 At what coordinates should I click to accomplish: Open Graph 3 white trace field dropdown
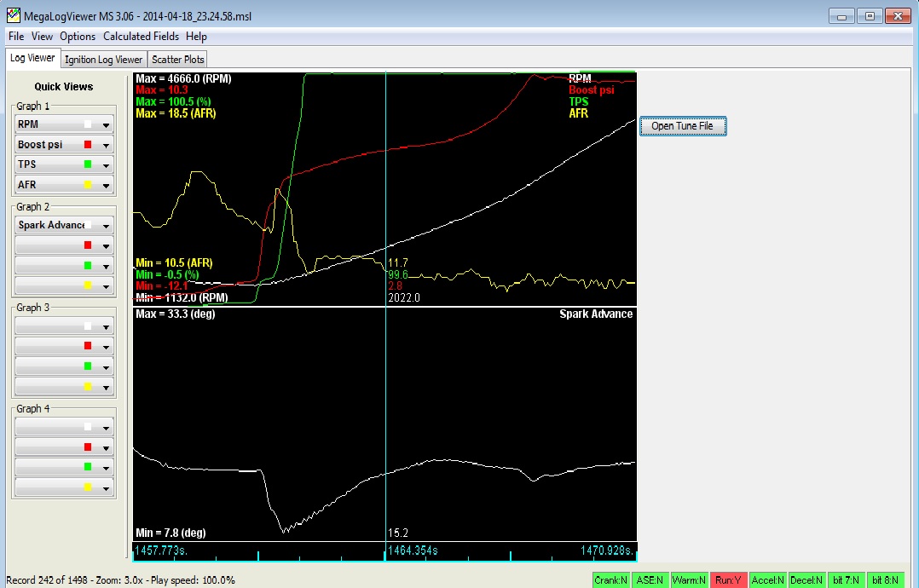[x=64, y=326]
